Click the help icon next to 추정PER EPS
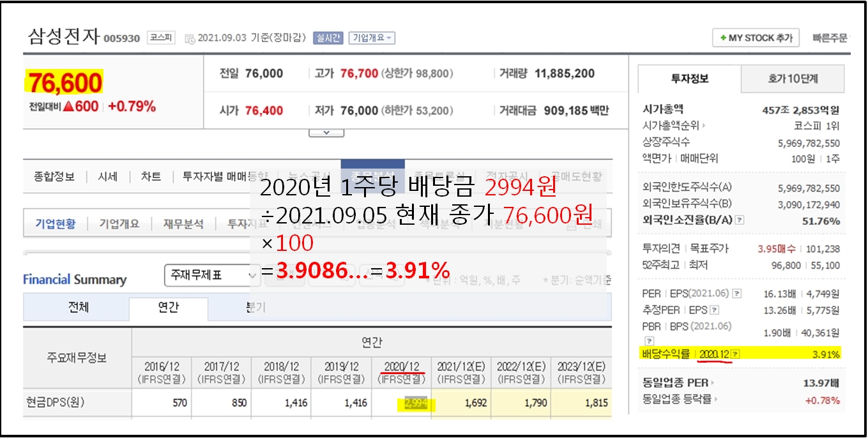Image resolution: width=868 pixels, height=438 pixels. pos(714,310)
